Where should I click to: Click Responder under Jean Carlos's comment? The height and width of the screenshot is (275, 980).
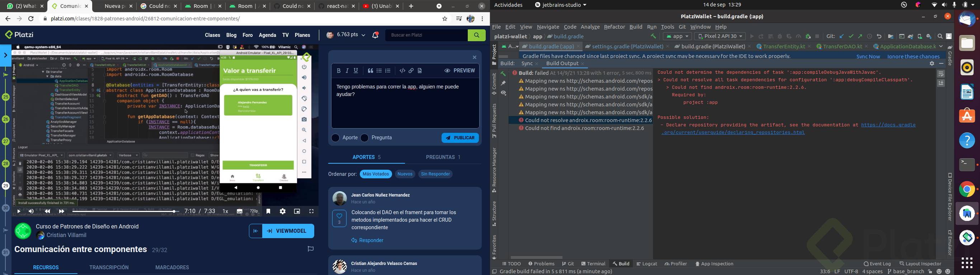[x=367, y=241]
